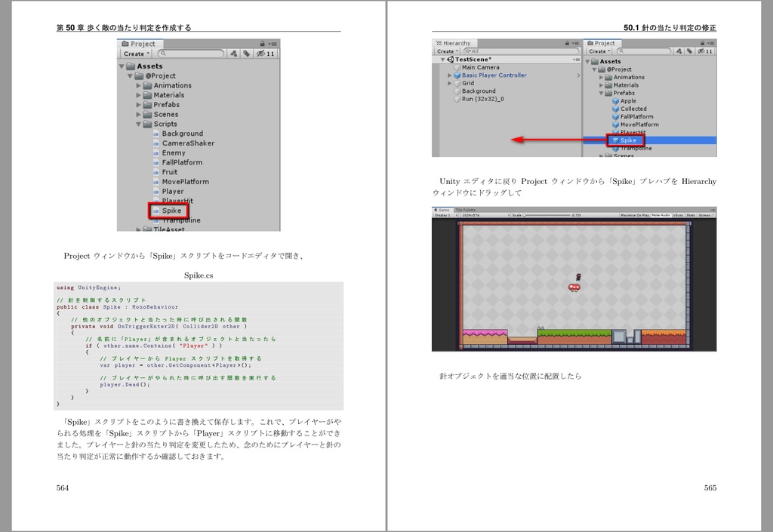
Task: Select the Trampoline prefab icon
Action: tap(615, 148)
